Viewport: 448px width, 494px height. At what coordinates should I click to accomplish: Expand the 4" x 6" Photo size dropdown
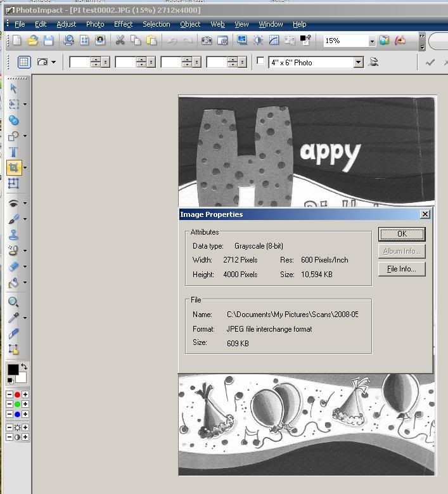click(x=358, y=62)
